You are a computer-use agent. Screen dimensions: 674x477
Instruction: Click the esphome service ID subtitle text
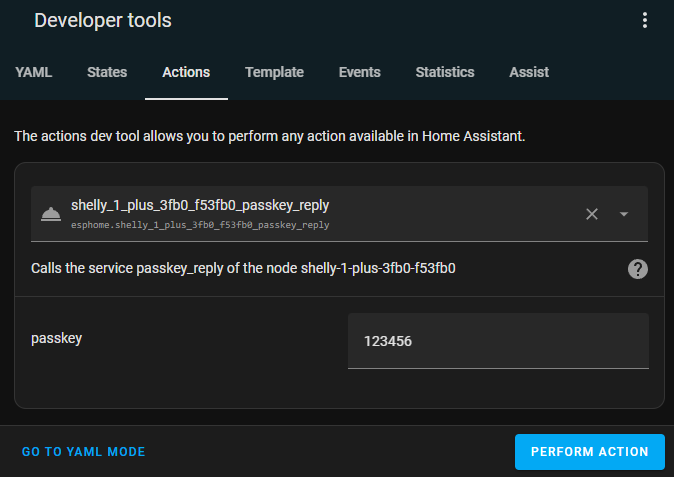[x=200, y=225]
